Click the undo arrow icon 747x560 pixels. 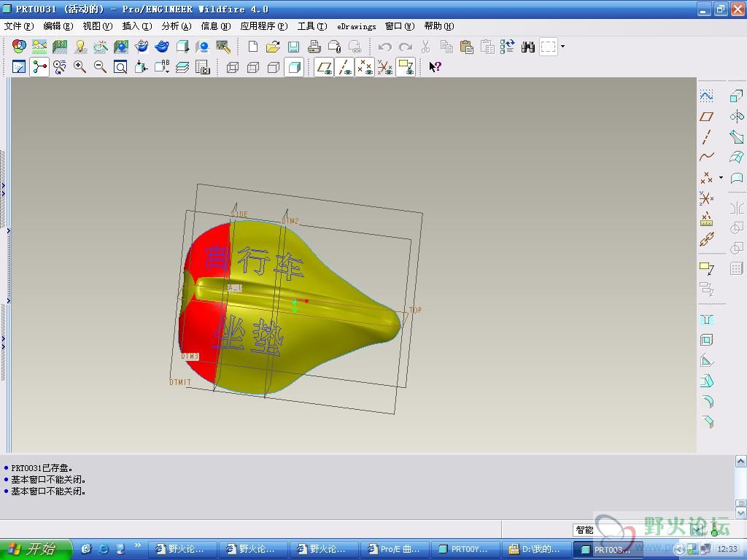tap(385, 47)
